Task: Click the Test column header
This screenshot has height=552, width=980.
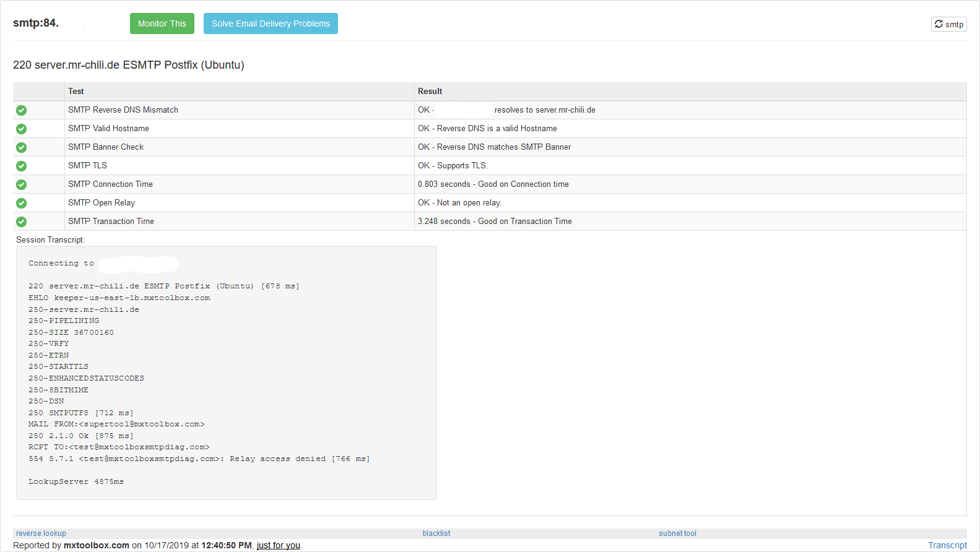Action: (x=76, y=92)
